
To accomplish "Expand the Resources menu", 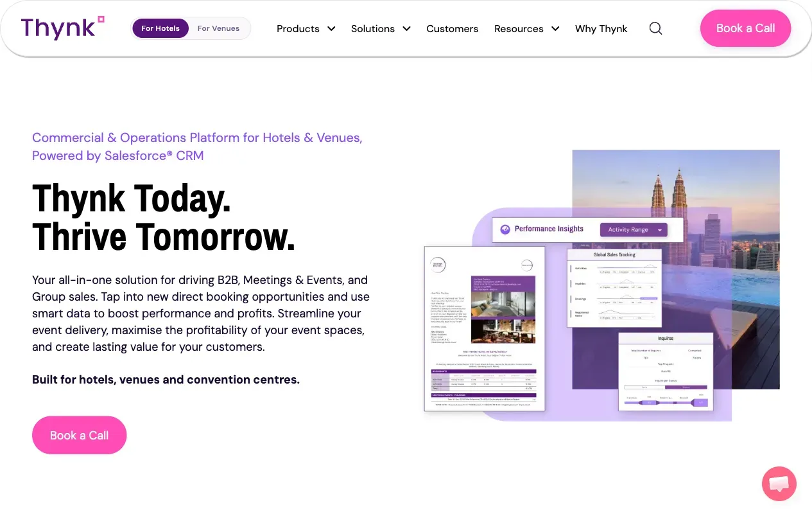I will (x=526, y=29).
